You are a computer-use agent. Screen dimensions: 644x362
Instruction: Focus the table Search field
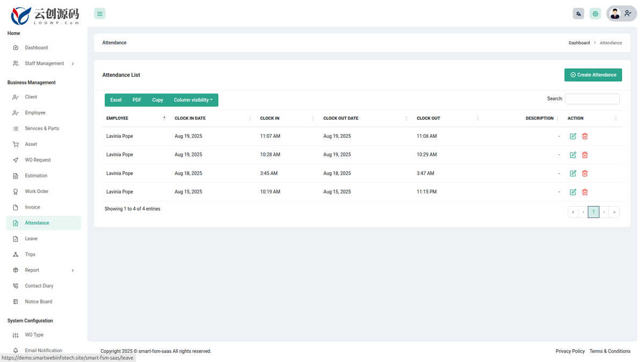(592, 99)
